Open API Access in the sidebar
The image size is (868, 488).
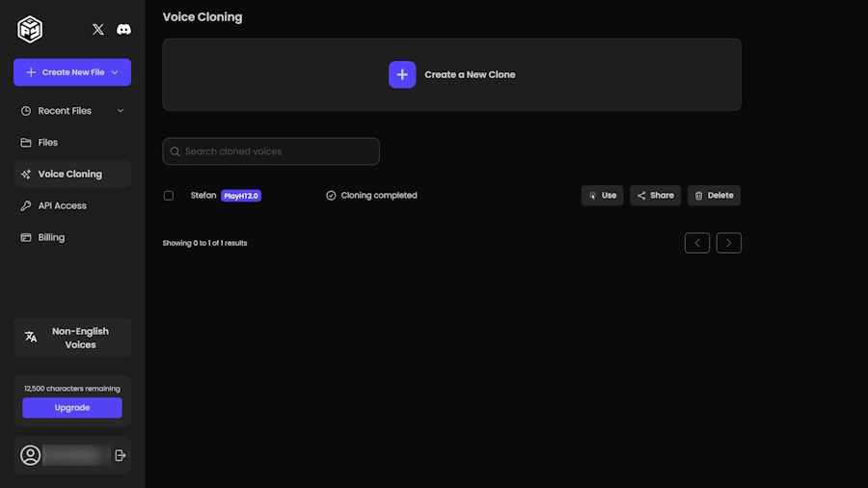click(72, 205)
